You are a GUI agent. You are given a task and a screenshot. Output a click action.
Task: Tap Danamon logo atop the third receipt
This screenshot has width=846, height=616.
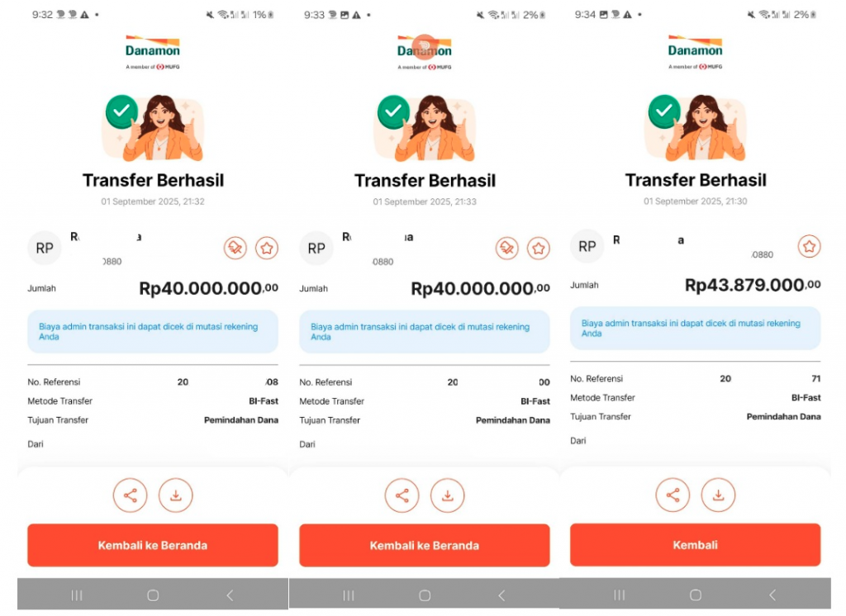click(x=695, y=52)
